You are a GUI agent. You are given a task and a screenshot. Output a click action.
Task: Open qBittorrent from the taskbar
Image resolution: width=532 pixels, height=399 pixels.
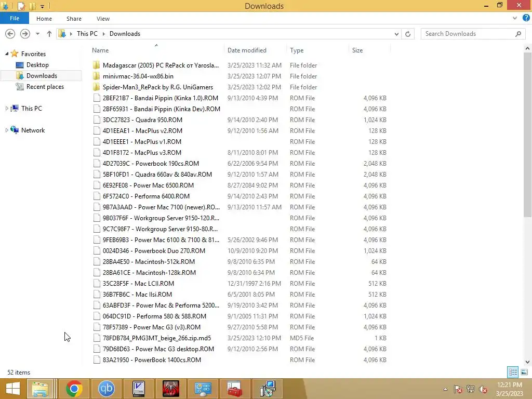[x=106, y=389]
